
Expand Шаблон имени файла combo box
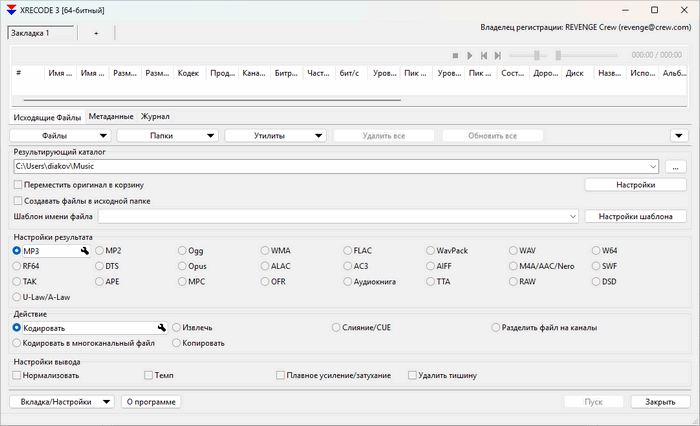[572, 216]
